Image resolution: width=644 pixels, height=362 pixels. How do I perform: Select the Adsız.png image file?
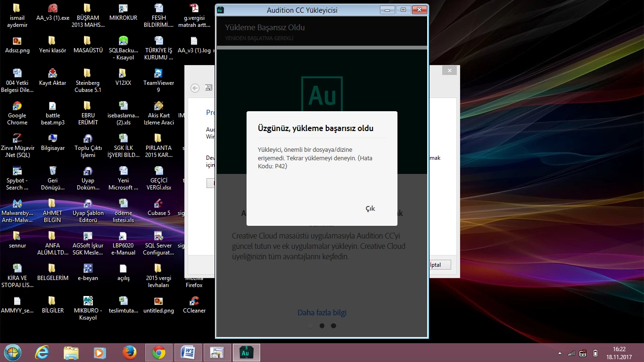point(17,44)
